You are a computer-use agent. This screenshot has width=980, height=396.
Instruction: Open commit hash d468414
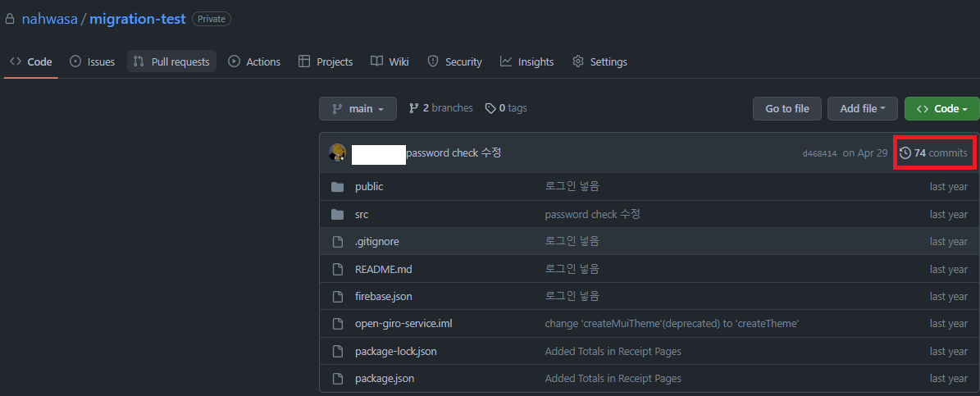(819, 153)
